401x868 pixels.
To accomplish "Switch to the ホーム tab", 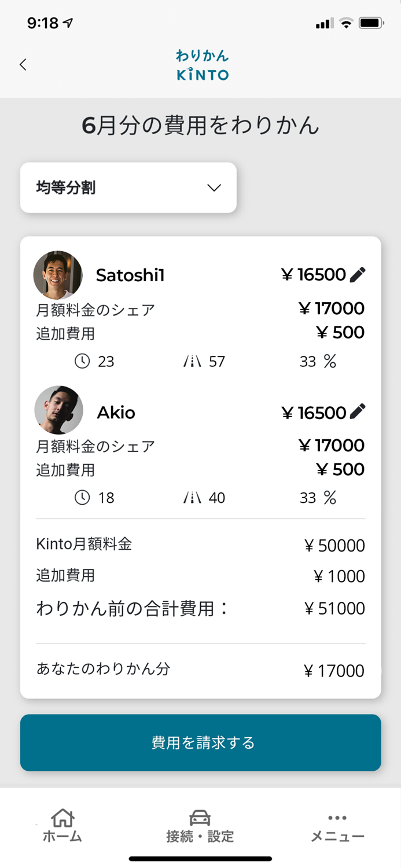I will [62, 825].
